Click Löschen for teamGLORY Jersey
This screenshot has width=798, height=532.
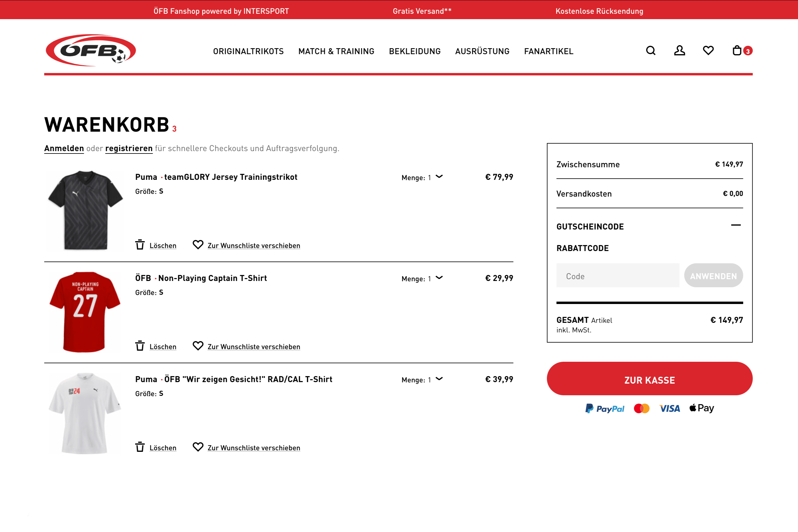(x=163, y=246)
